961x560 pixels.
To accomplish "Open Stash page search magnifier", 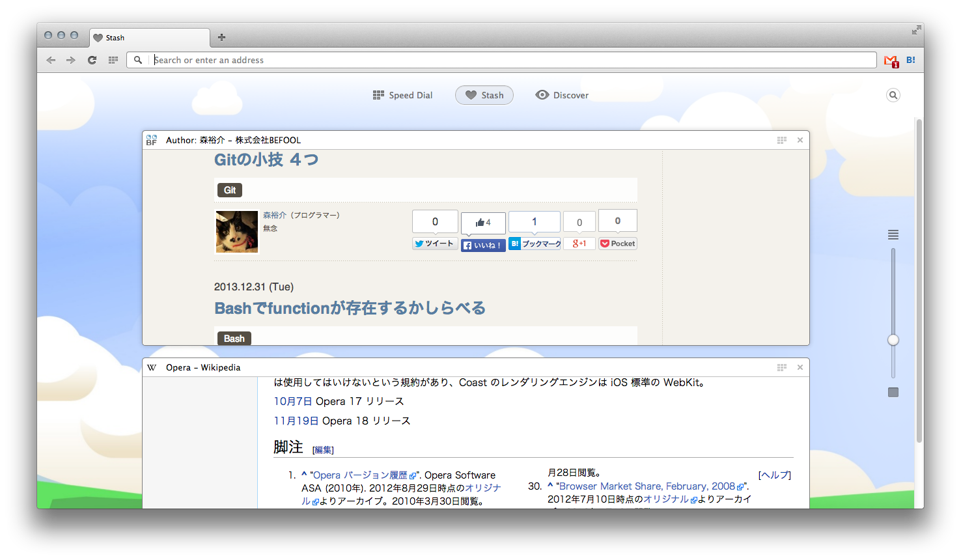I will (x=893, y=95).
